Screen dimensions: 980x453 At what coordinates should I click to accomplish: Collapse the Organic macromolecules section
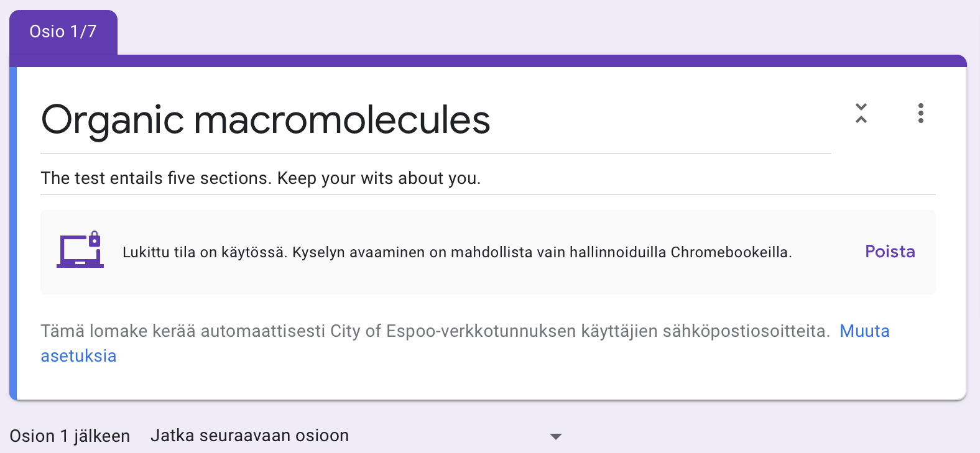tap(861, 113)
